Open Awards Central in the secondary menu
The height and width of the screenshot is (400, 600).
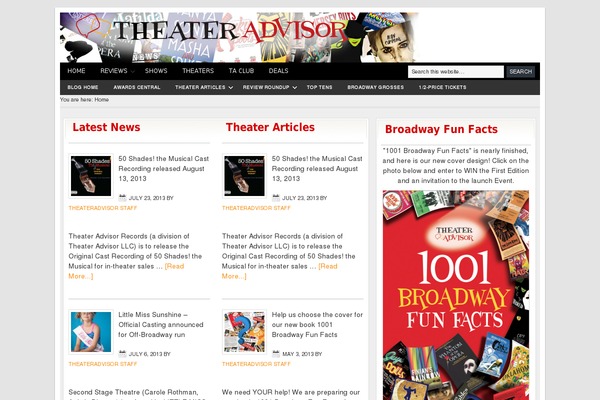[x=137, y=87]
